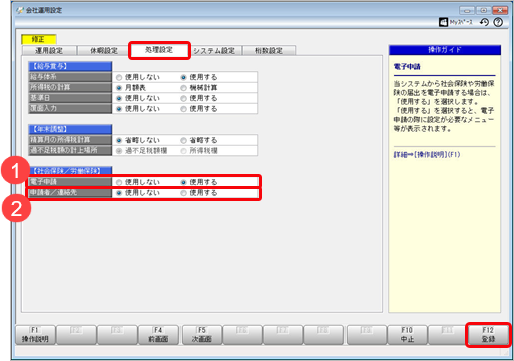Switch to the 休暇設定 tab

click(x=104, y=50)
